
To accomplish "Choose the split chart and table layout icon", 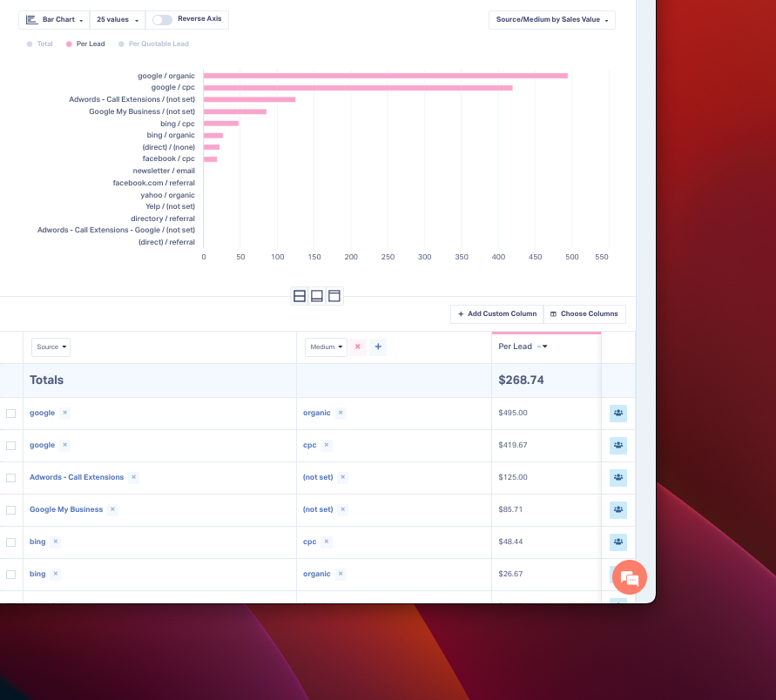I will [300, 296].
